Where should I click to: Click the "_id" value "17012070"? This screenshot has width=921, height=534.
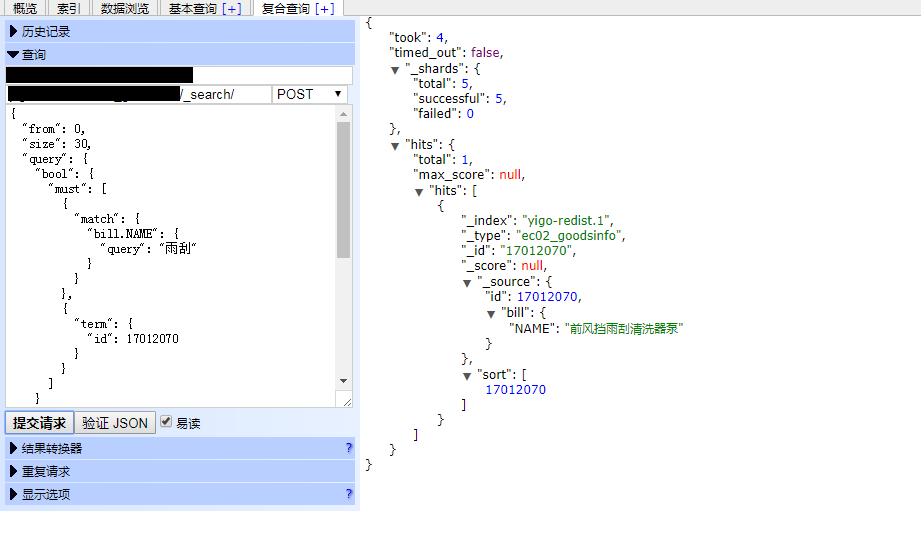click(536, 251)
